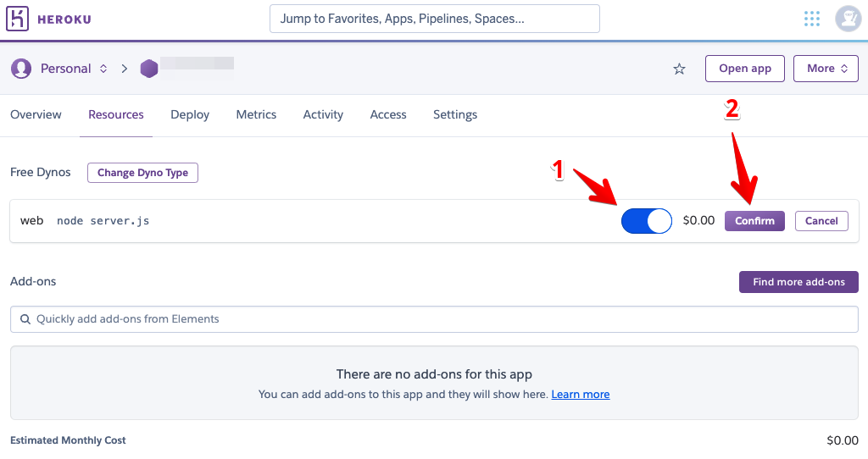Click the breadcrumb chevron after Personal
Image resolution: width=868 pixels, height=459 pixels.
(x=125, y=69)
